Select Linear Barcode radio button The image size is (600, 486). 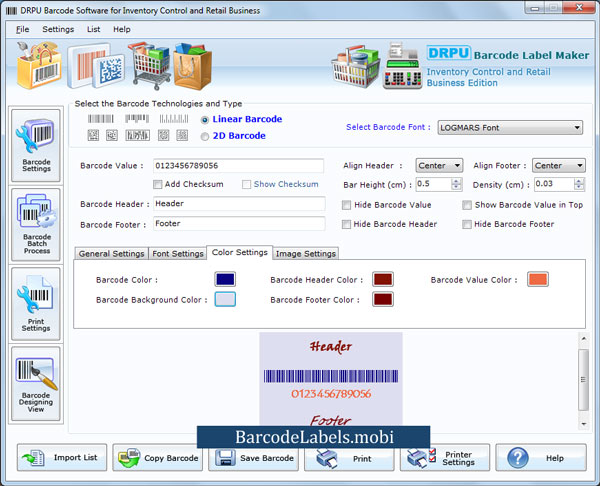click(205, 120)
